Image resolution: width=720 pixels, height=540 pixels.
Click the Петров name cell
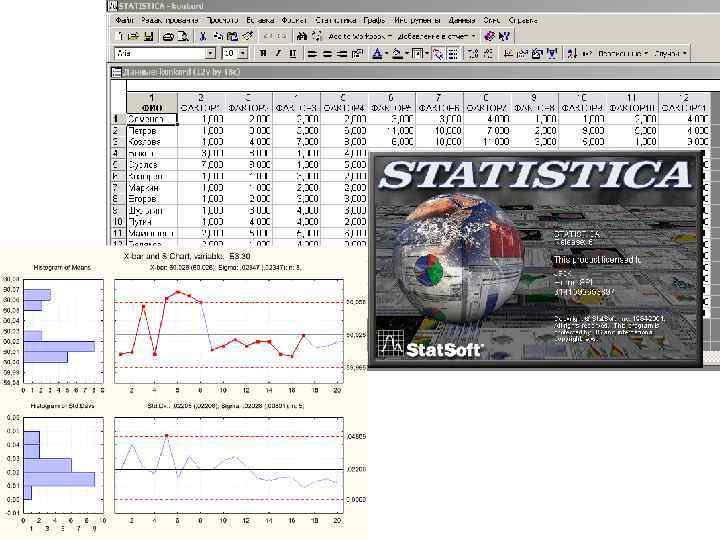pos(152,130)
